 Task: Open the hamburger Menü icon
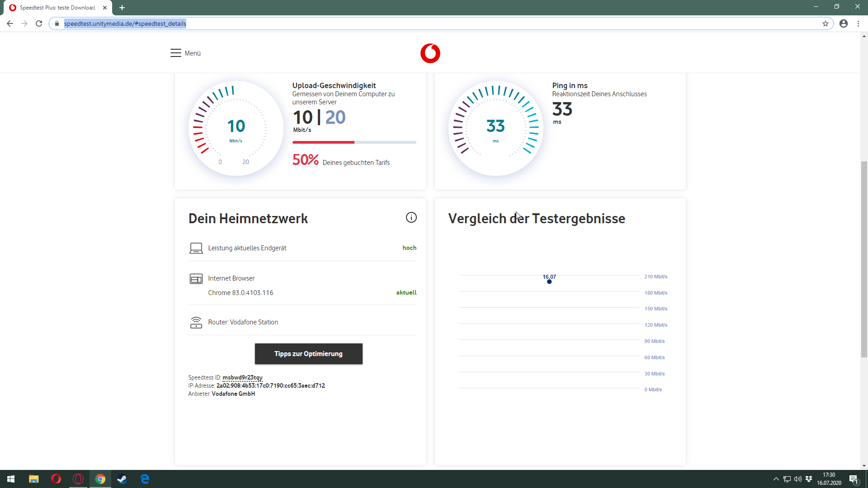pos(176,53)
